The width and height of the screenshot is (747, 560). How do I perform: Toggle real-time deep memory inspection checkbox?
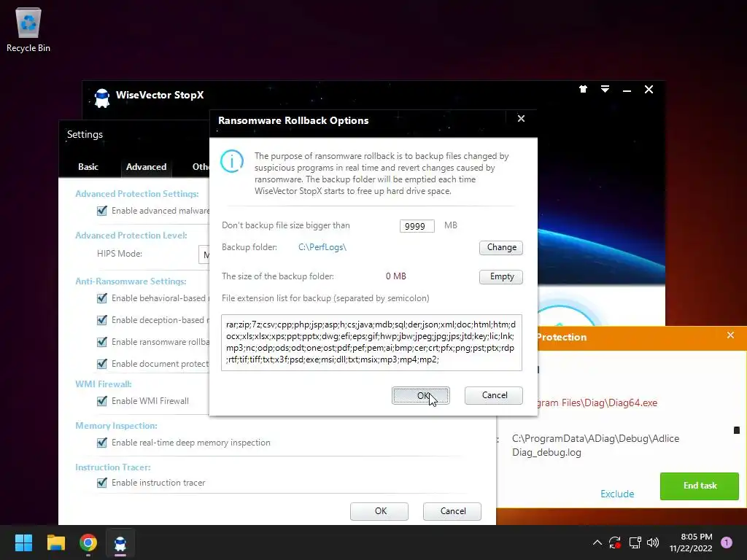pos(102,443)
